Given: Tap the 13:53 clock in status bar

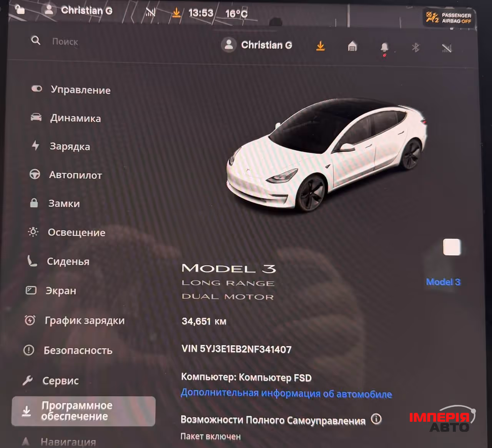Looking at the screenshot, I should tap(201, 13).
